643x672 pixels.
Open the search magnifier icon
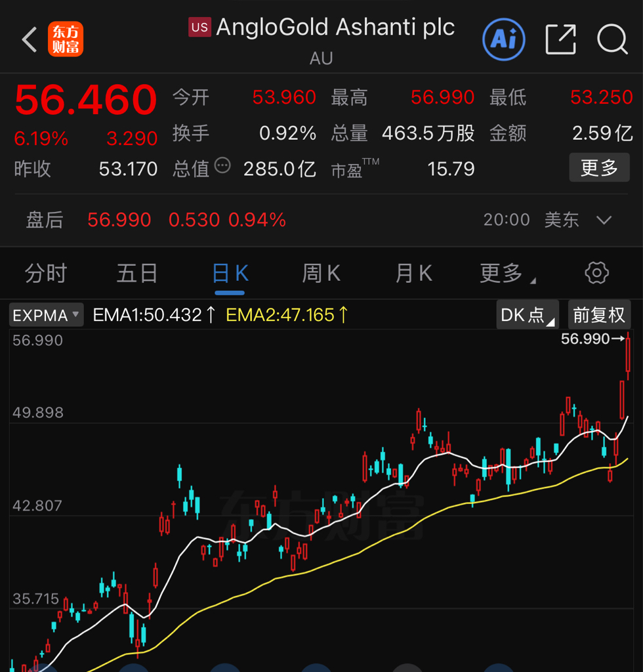[x=613, y=39]
